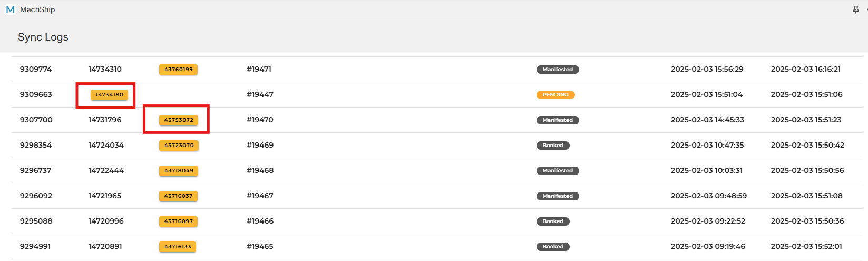Select ID 9309663
The image size is (868, 261).
[36, 94]
